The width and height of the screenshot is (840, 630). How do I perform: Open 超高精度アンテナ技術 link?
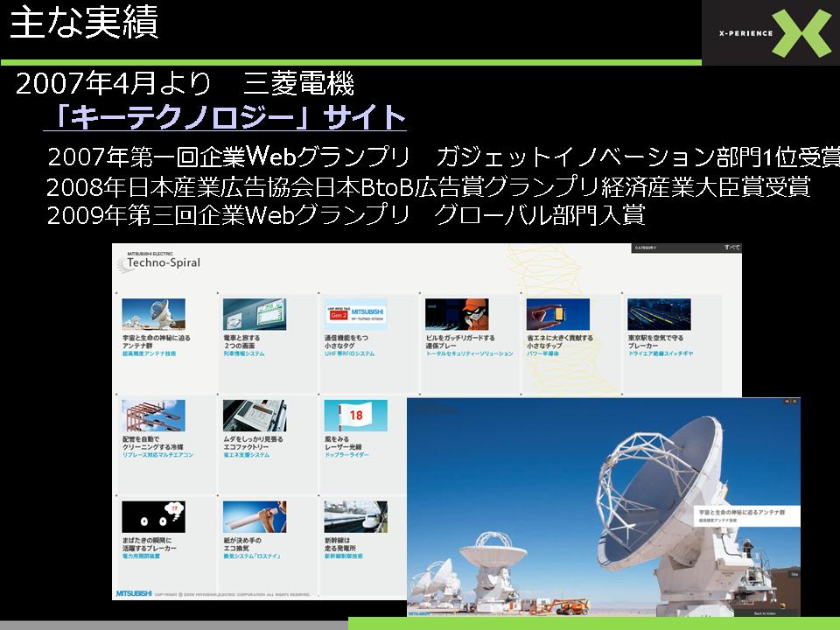(150, 353)
